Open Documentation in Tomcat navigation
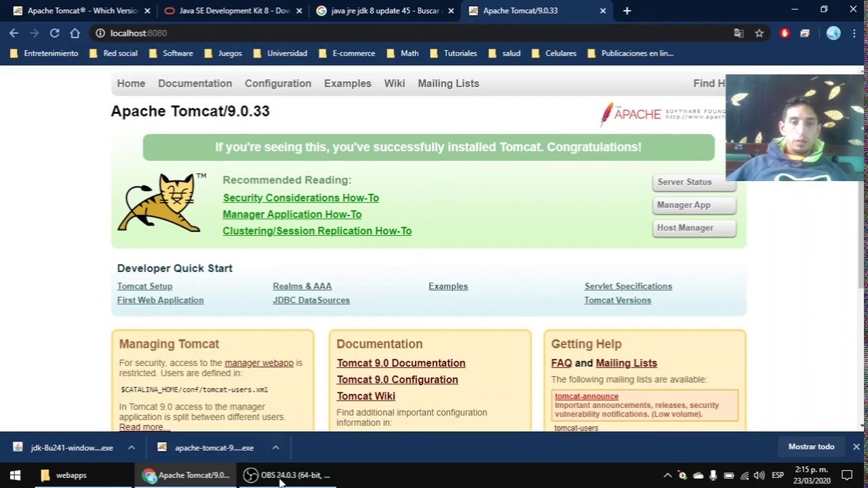 click(x=195, y=83)
